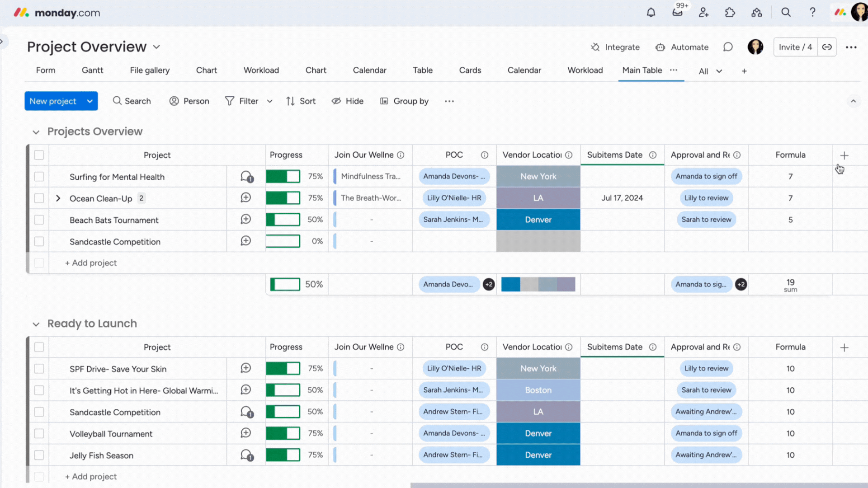868x488 pixels.
Task: Check the Jelly Fish Season row
Action: [39, 455]
